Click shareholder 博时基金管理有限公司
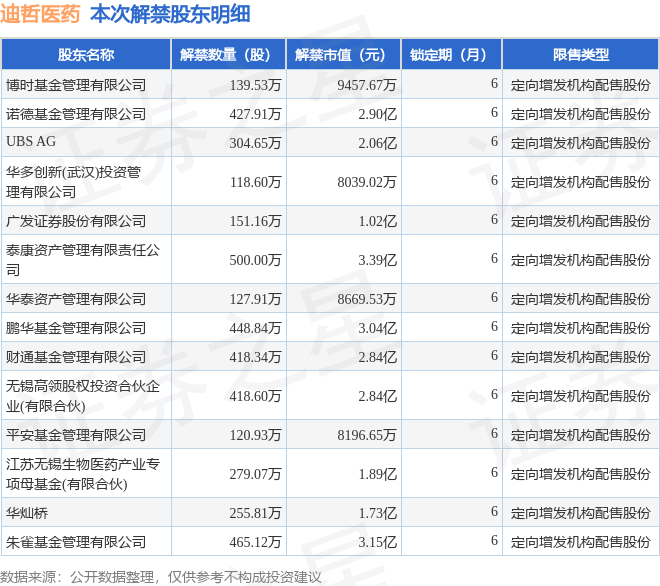Screen dimensions: 660x586 76,85
